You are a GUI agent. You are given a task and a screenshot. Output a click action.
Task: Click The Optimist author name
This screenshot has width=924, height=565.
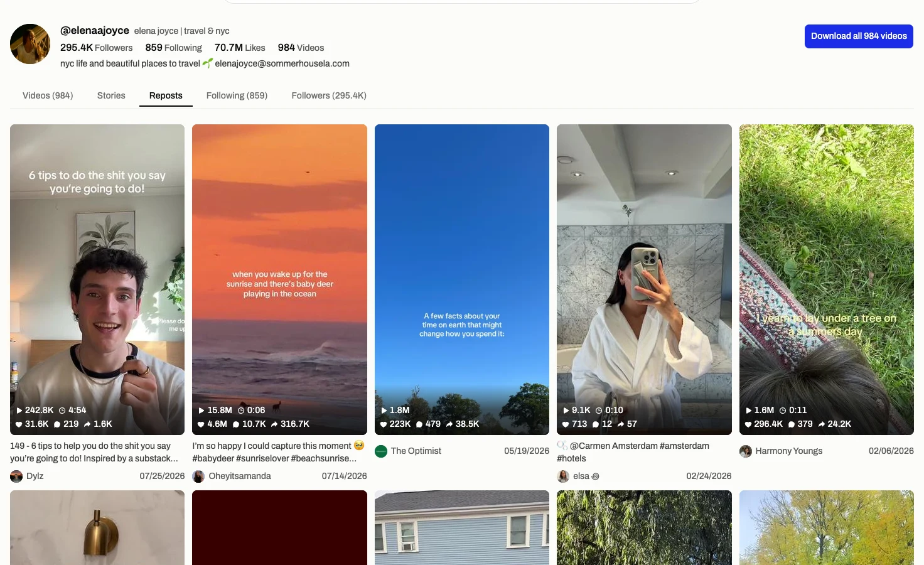click(x=416, y=451)
